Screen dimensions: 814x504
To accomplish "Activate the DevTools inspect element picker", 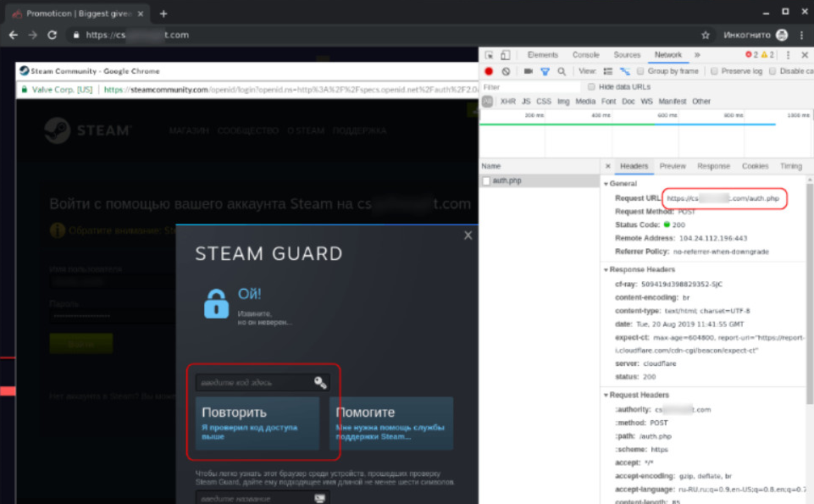I will 489,55.
